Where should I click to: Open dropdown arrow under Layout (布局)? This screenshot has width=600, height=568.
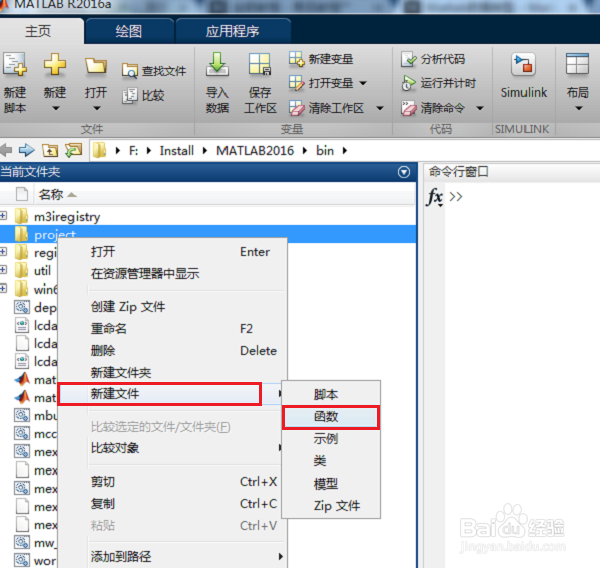pyautogui.click(x=579, y=108)
